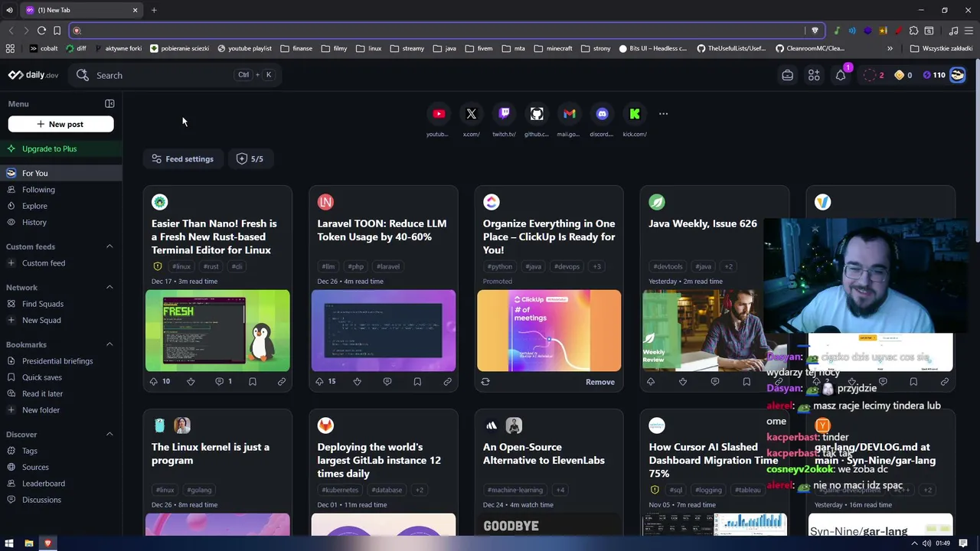The height and width of the screenshot is (551, 980).
Task: Downvote the Fresh Rust terminal editor post
Action: pyautogui.click(x=191, y=381)
